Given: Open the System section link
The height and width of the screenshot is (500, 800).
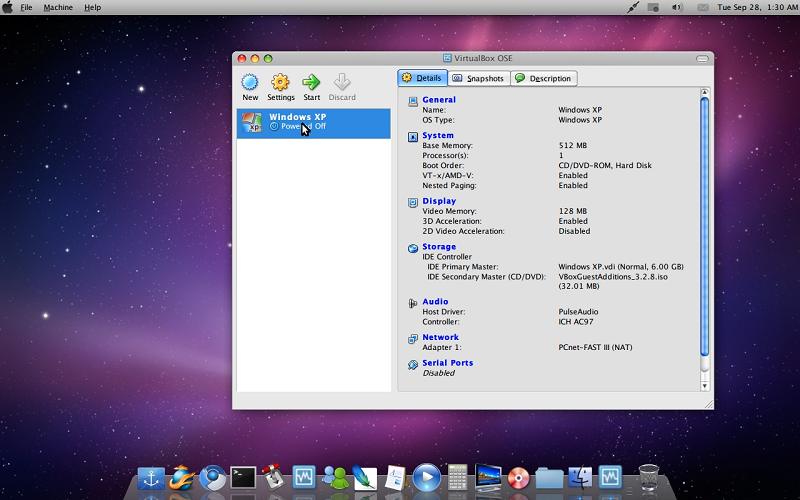Looking at the screenshot, I should (x=437, y=135).
